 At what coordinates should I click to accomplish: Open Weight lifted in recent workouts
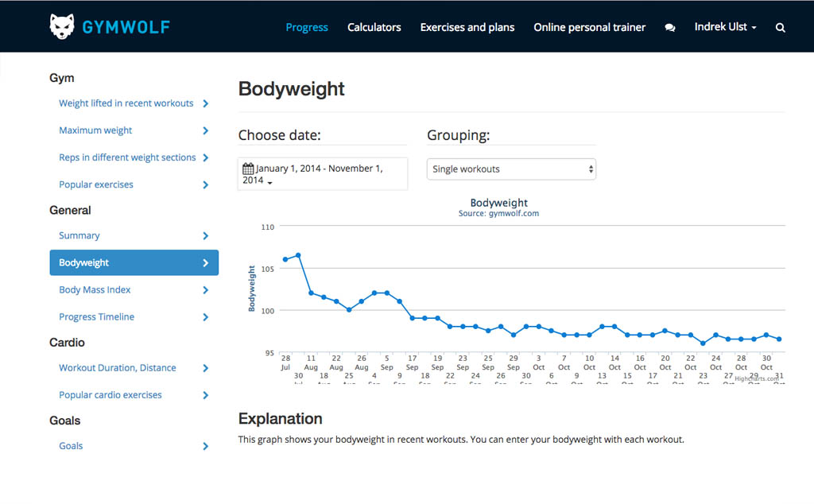click(126, 103)
